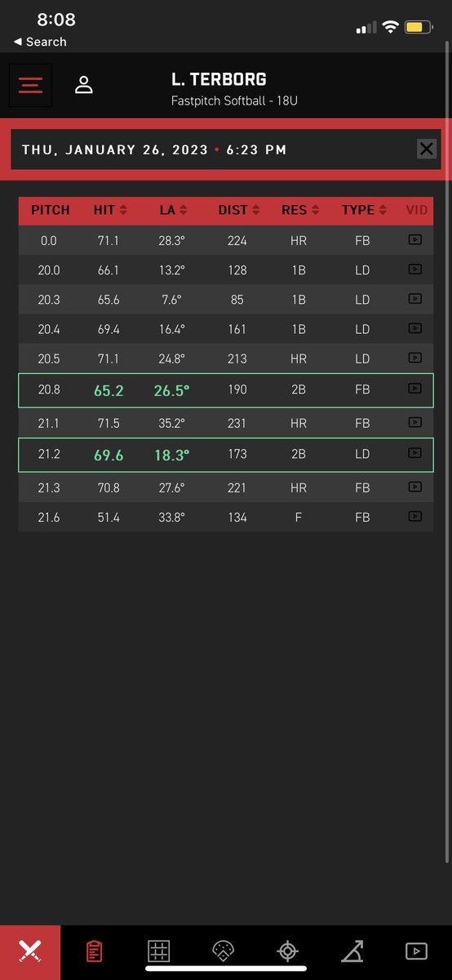Select launch angle 35.2° cell
The height and width of the screenshot is (980, 452).
pyautogui.click(x=171, y=423)
